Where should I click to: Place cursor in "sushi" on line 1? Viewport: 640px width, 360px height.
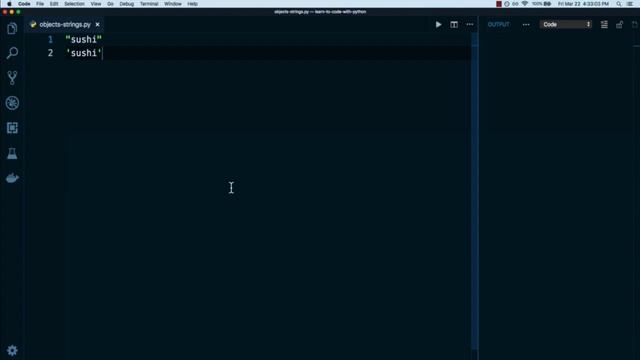[84, 40]
